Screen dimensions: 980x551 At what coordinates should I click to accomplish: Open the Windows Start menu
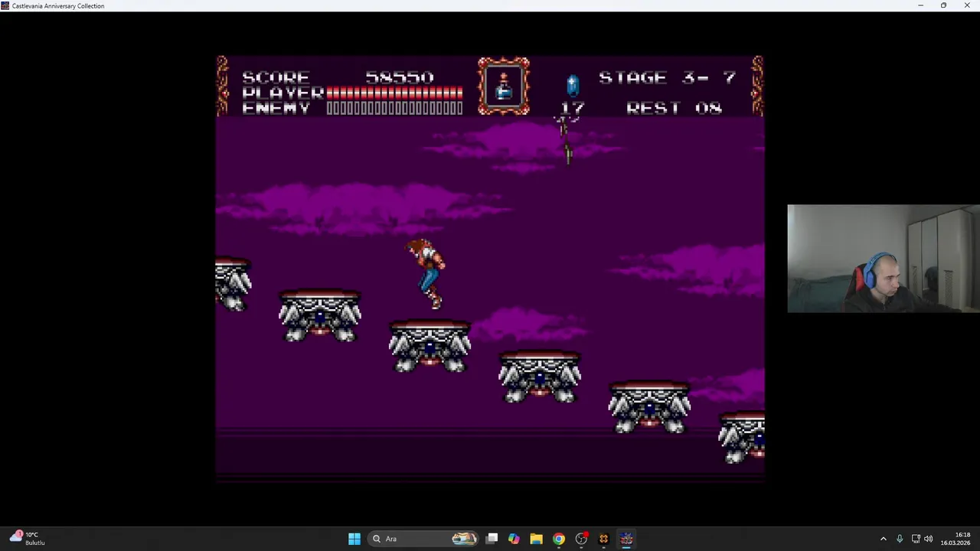[x=354, y=539]
